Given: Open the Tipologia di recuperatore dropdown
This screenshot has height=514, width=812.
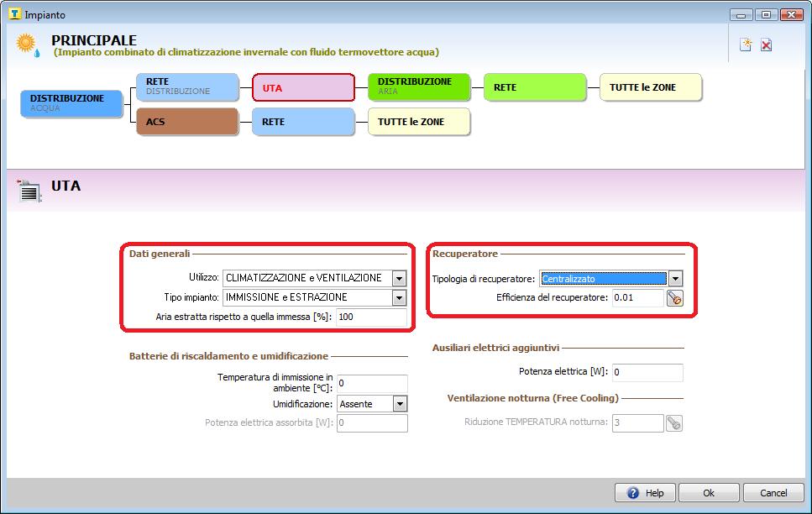Looking at the screenshot, I should [675, 279].
